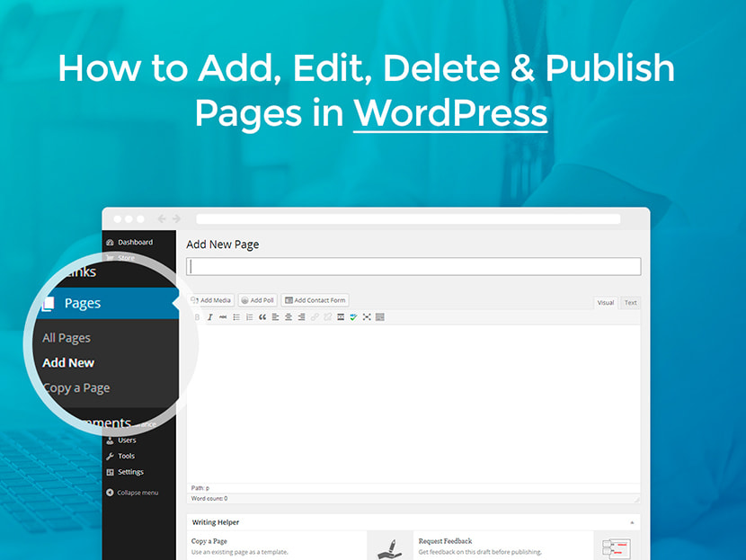Switch to the Text editor tab
Viewport: 746px width, 560px height.
coord(630,303)
